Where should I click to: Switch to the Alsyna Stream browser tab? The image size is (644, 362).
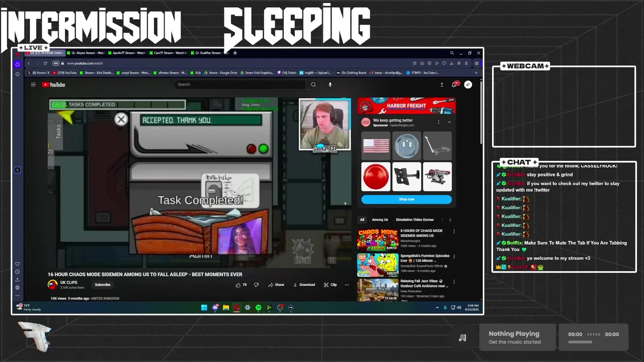coord(87,53)
